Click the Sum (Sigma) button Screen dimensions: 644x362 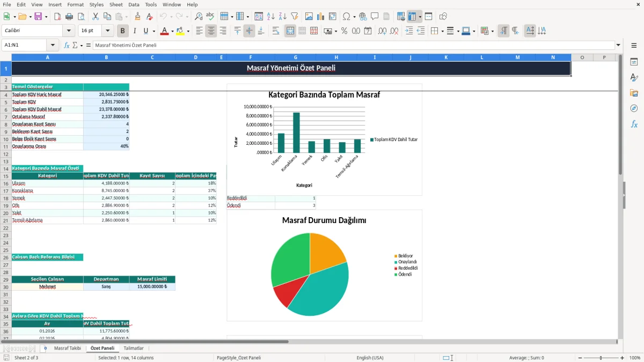75,45
